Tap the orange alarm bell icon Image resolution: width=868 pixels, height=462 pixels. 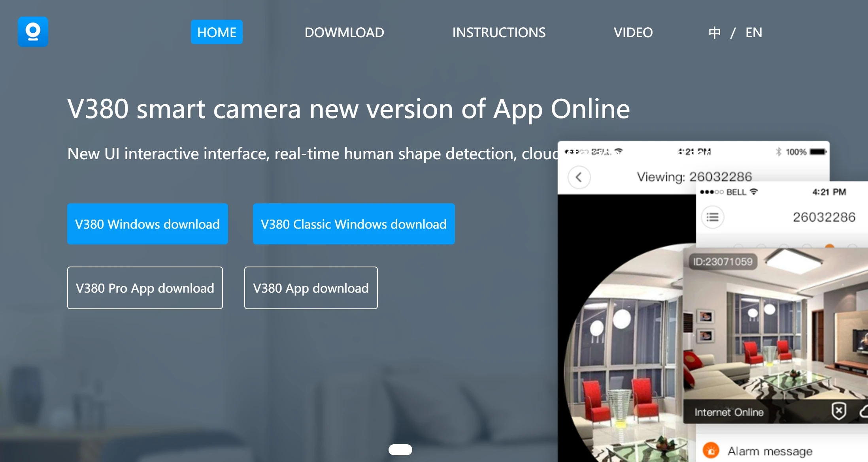click(x=711, y=451)
